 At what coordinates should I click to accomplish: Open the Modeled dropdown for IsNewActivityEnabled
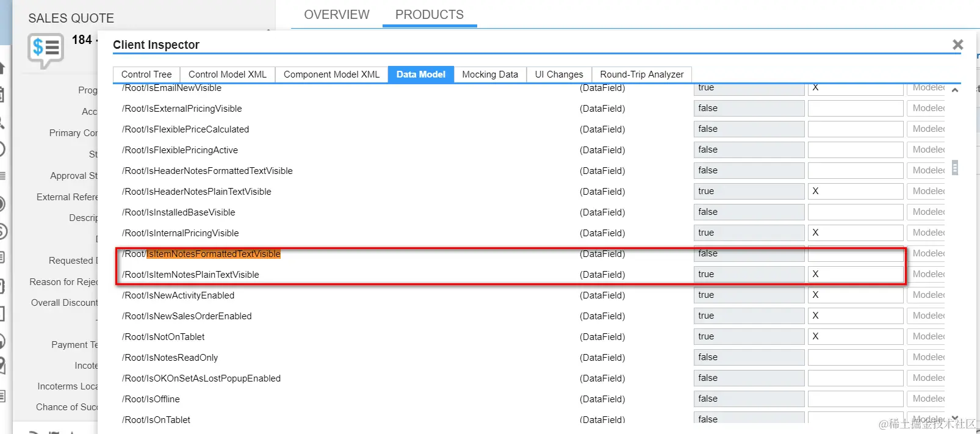coord(928,295)
